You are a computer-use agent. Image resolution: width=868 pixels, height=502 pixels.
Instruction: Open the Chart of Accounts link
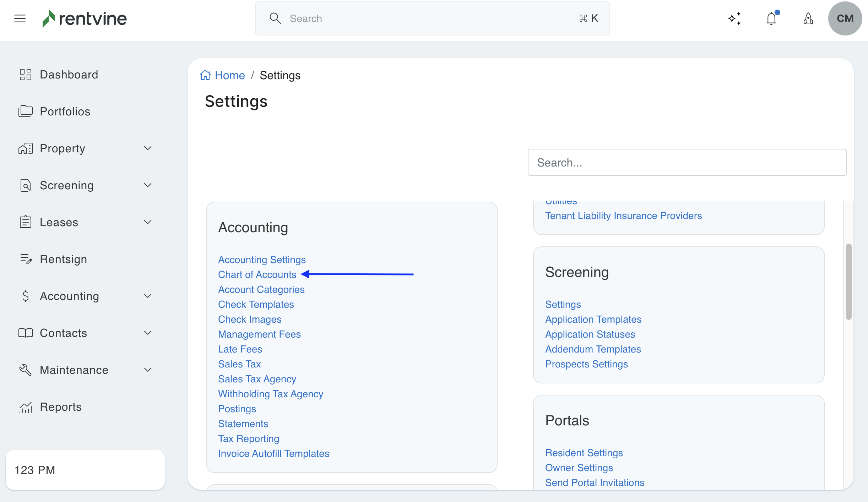pos(257,275)
